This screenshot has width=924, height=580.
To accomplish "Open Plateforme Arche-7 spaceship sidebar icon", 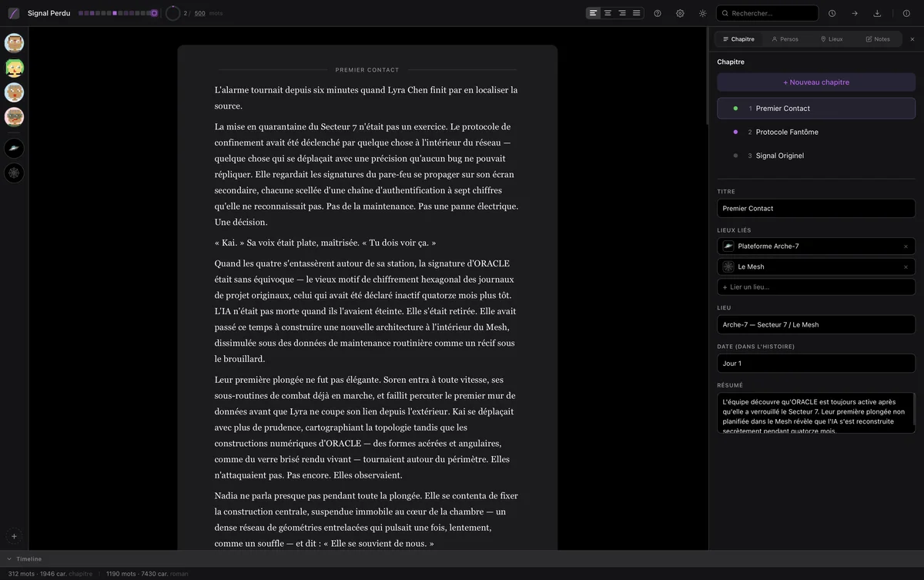I will [14, 149].
